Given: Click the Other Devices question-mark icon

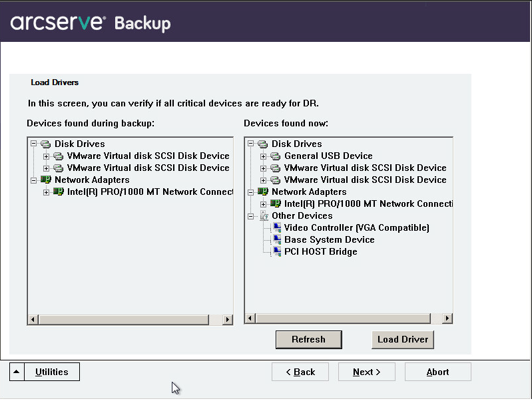Looking at the screenshot, I should coord(264,216).
